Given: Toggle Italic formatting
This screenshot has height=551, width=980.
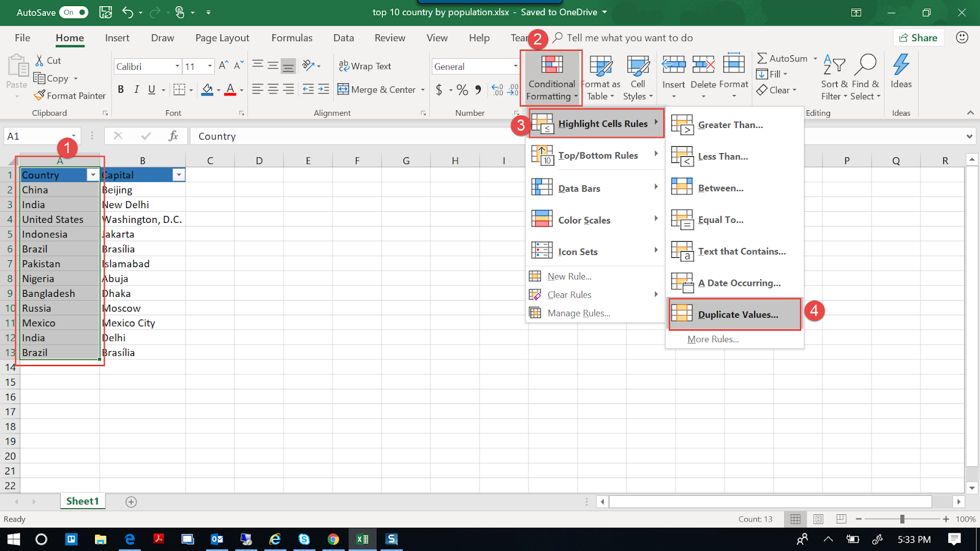Looking at the screenshot, I should (x=136, y=89).
